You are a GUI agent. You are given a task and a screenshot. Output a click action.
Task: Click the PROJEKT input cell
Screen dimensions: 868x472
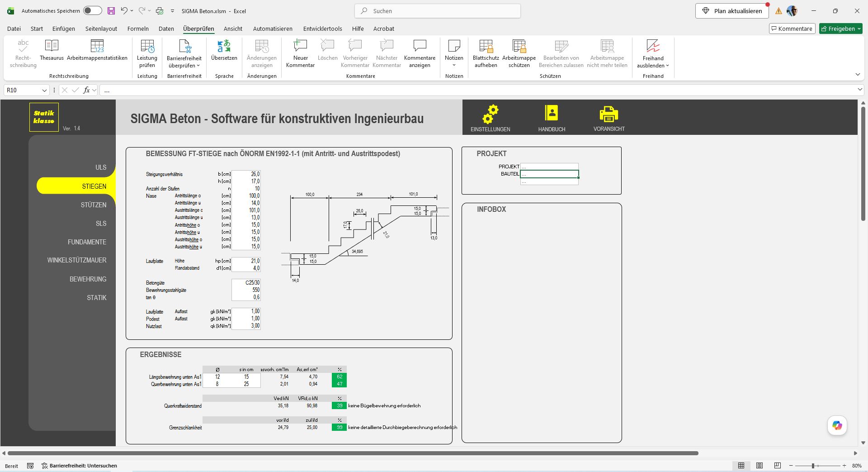[549, 167]
